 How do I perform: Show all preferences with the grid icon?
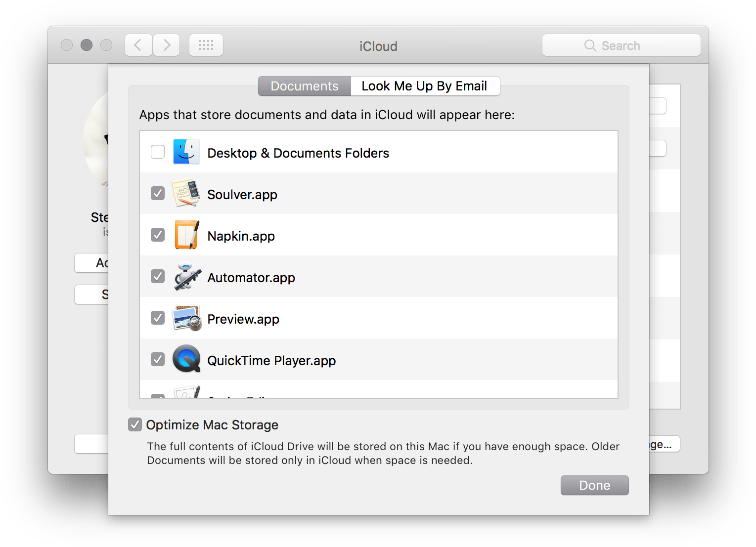point(206,45)
